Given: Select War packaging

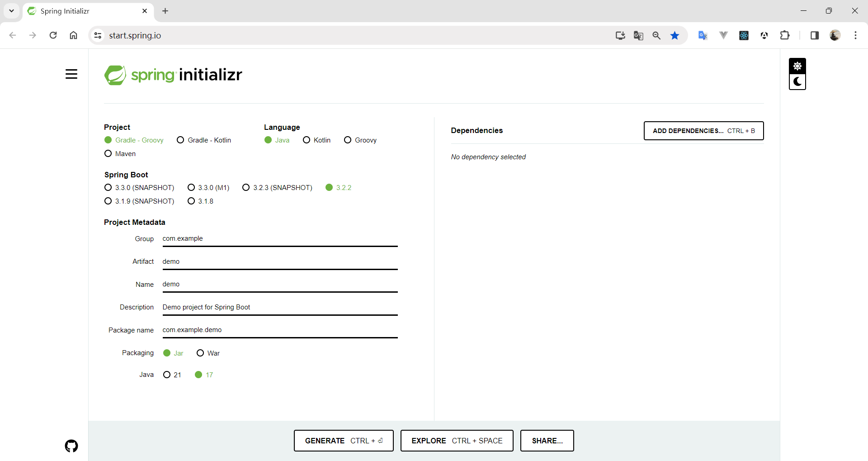Looking at the screenshot, I should coord(200,353).
